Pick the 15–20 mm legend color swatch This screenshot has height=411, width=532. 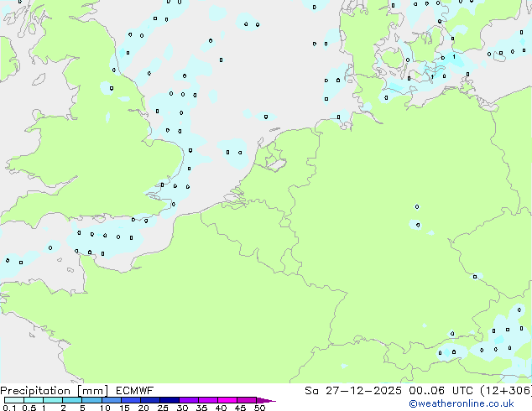point(130,400)
